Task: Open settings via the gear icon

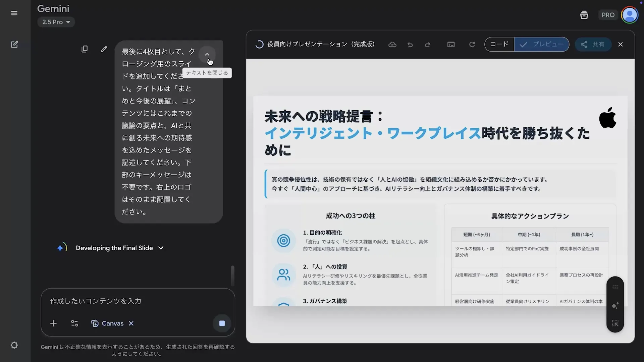Action: pyautogui.click(x=14, y=345)
